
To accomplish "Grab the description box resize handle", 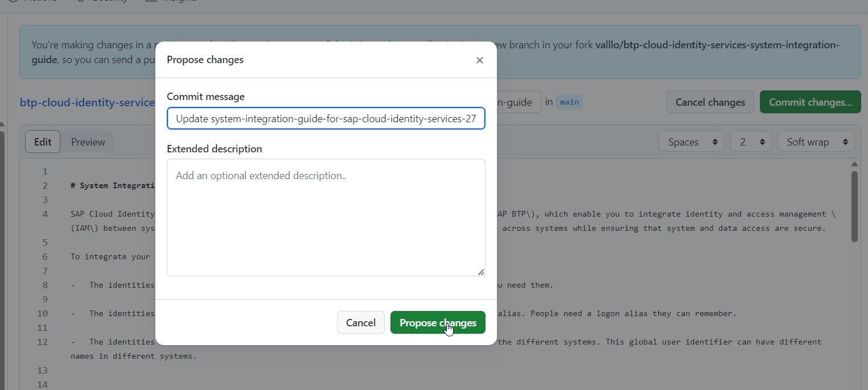I will click(481, 272).
